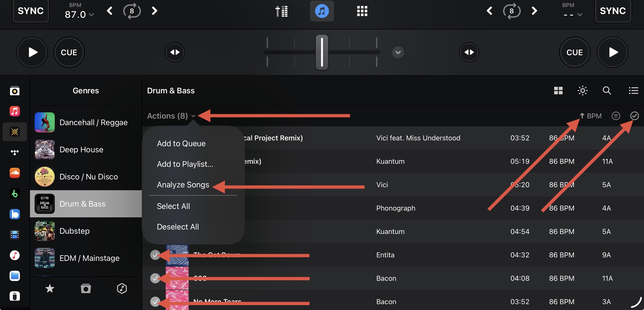This screenshot has height=310, width=644.
Task: Uncheck the No More Tears track
Action: pos(155,302)
